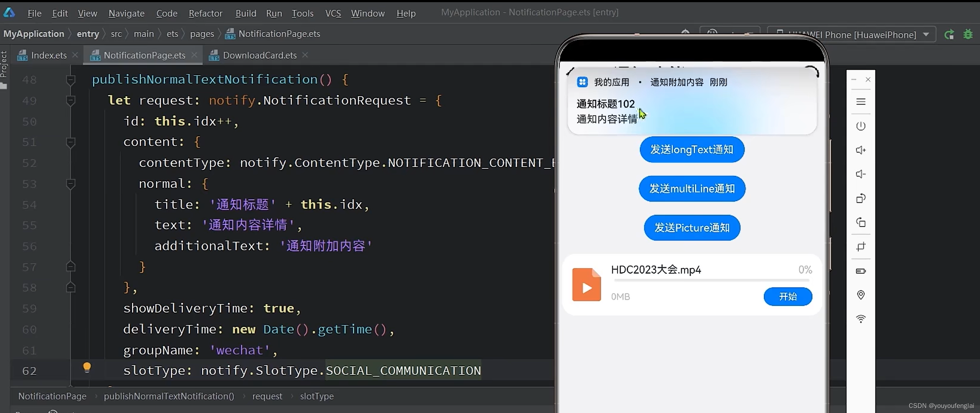Increase volume in emulator side panel
The height and width of the screenshot is (413, 980).
coord(861,150)
